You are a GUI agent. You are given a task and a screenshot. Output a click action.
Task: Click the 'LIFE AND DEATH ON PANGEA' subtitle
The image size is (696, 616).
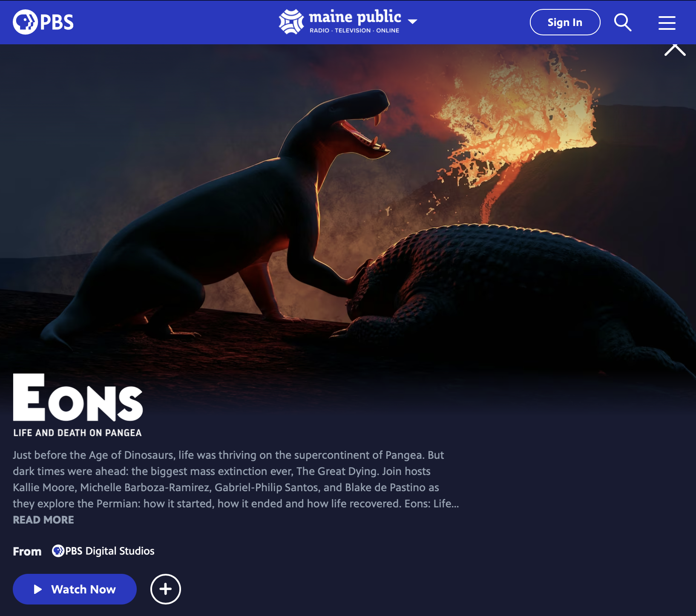click(78, 433)
